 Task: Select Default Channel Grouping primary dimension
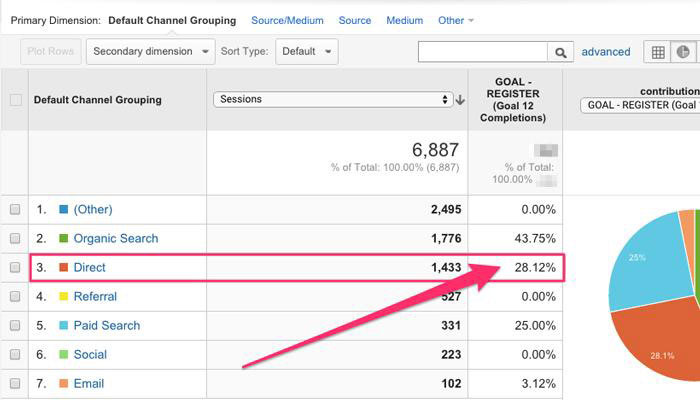[172, 21]
